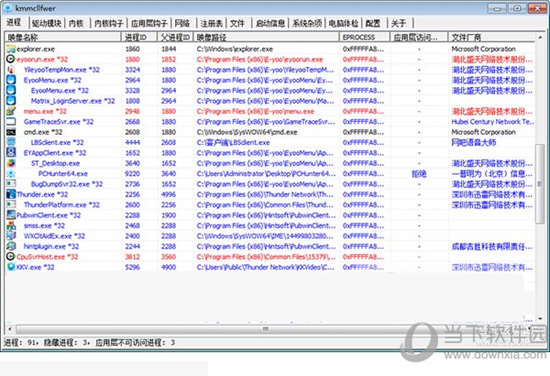550x376 pixels.
Task: Open the 系统杂项 tab
Action: coord(307,24)
